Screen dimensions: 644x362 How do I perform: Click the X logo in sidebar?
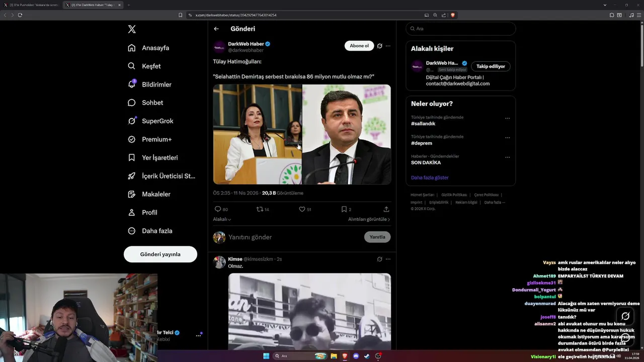[x=132, y=29]
